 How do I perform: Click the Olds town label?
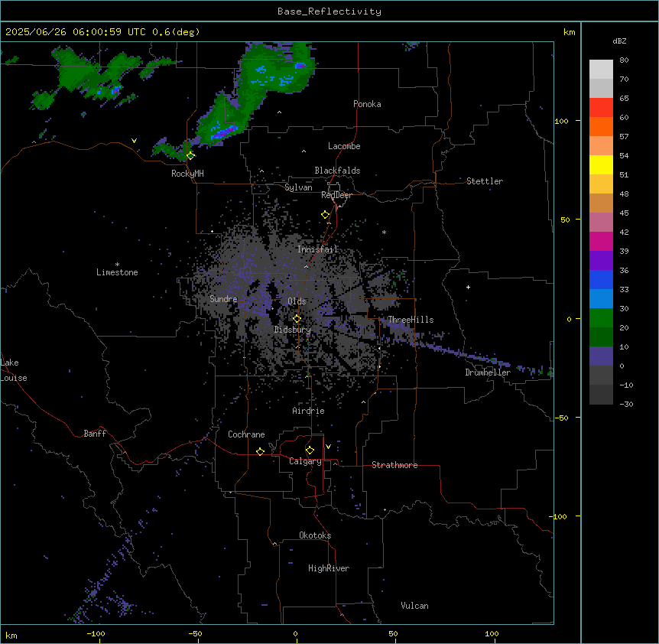pos(297,301)
